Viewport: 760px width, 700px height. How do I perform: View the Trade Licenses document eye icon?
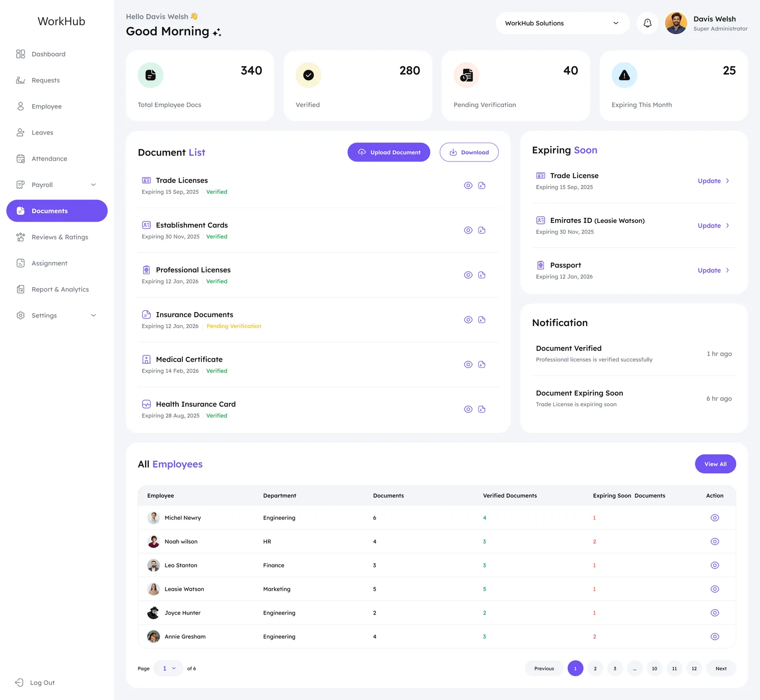coord(468,185)
